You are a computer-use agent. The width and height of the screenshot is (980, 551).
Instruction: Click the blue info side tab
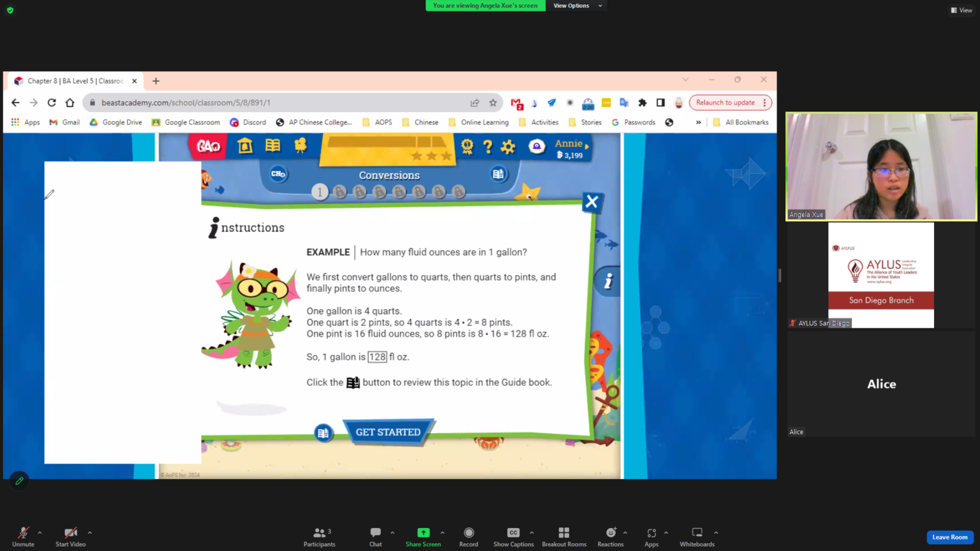click(607, 281)
